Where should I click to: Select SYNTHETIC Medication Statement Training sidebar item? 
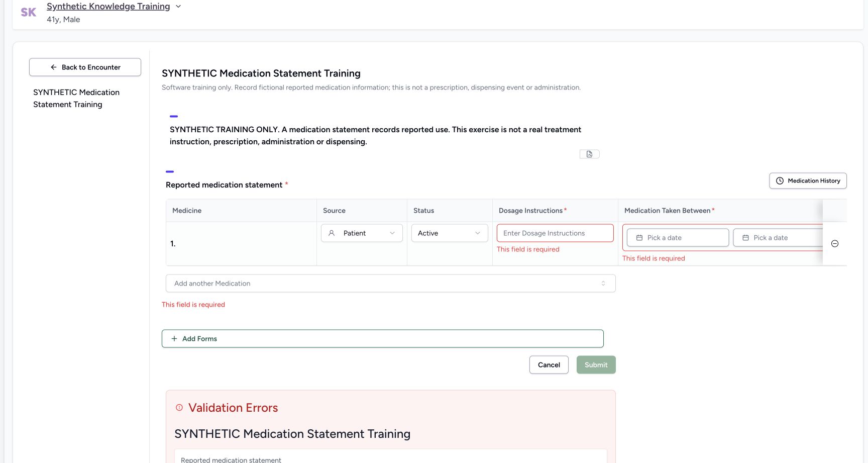pos(76,99)
